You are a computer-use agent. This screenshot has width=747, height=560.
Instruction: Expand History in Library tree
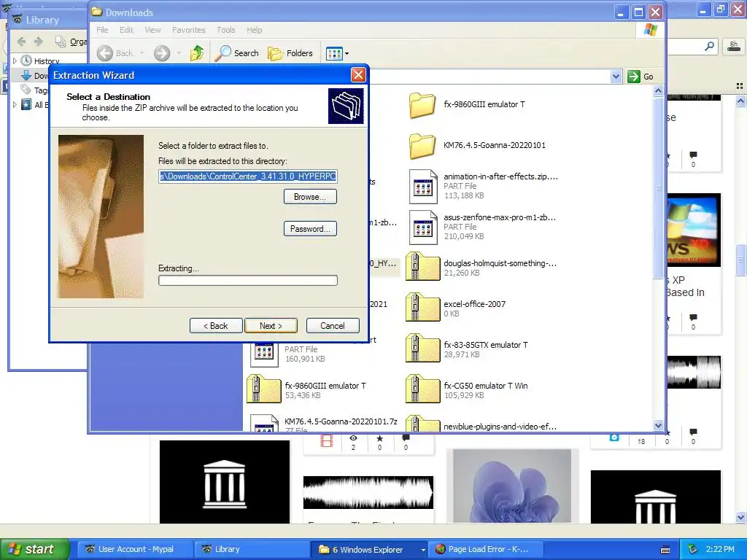click(15, 61)
